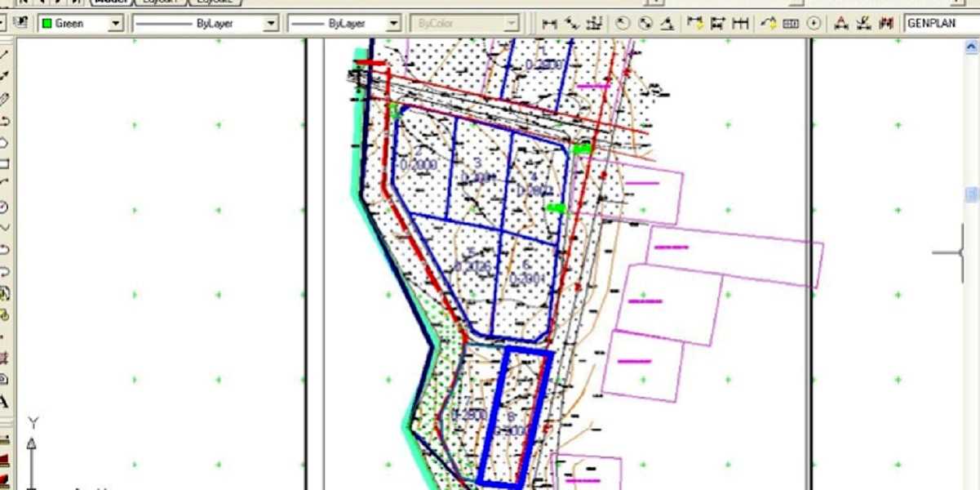The image size is (980, 490).
Task: Select the thick blue rectangle in drawing
Action: click(x=516, y=417)
